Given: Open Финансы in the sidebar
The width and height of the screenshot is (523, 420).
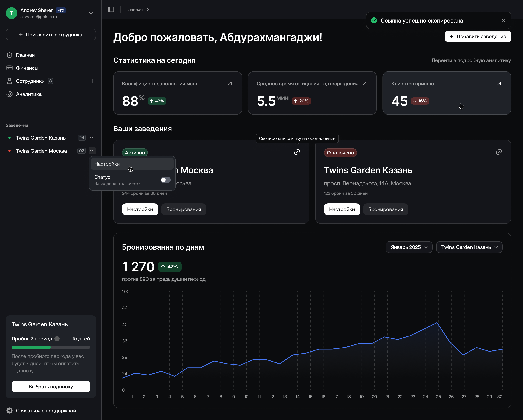Looking at the screenshot, I should click(x=27, y=68).
